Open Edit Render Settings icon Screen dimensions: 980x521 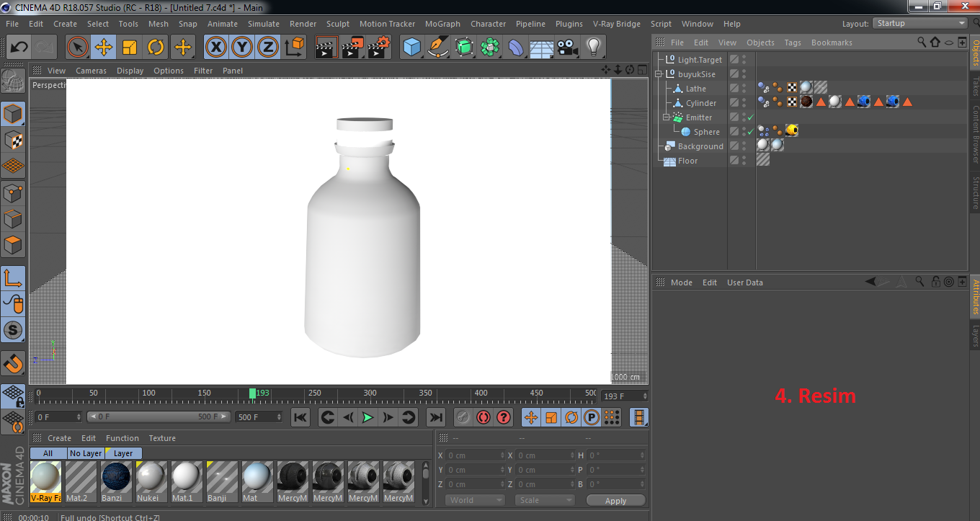point(379,48)
